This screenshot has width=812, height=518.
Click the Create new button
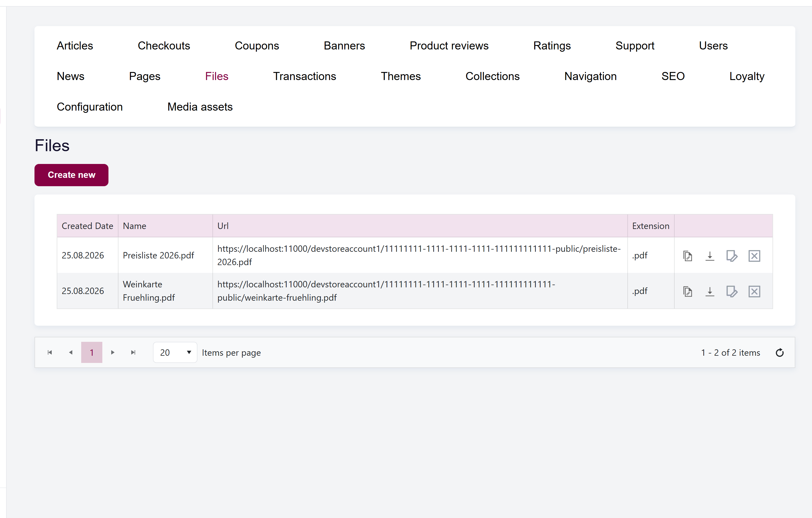coord(71,175)
